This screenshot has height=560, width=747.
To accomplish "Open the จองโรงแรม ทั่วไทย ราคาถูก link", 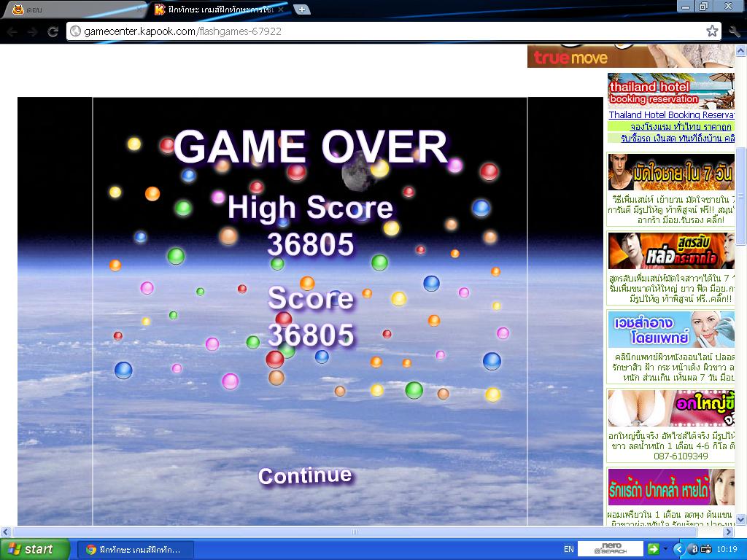I will [681, 127].
